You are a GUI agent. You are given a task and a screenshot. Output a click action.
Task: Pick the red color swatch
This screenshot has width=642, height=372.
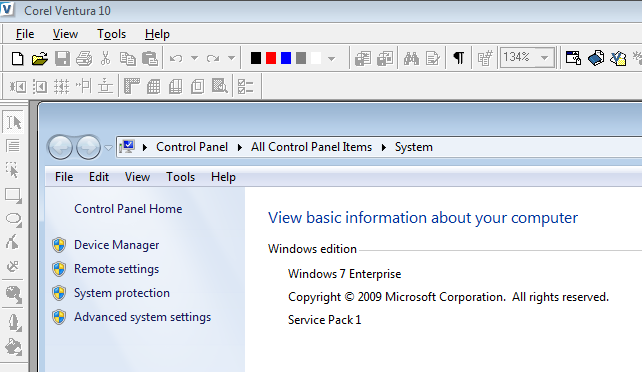pos(271,58)
